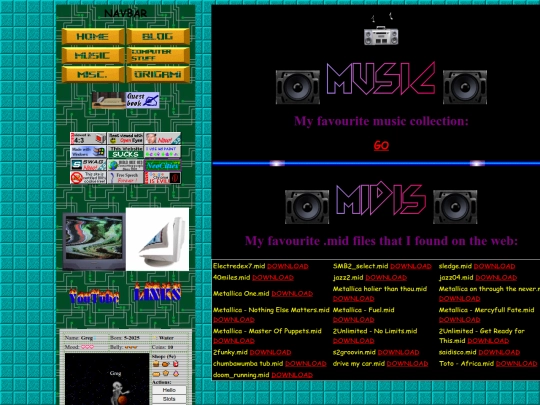Image resolution: width=540 pixels, height=405 pixels.
Task: Download doom_running.mid
Action: click(292, 375)
